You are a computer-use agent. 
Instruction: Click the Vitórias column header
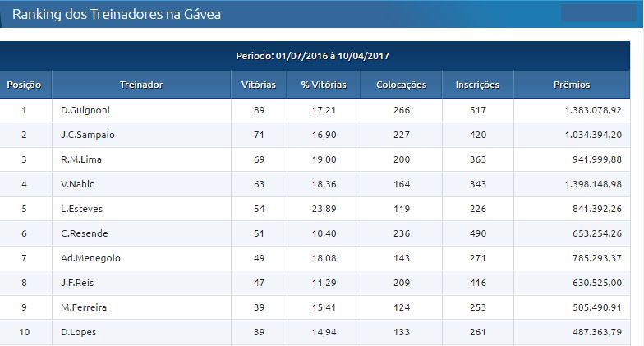pos(259,85)
